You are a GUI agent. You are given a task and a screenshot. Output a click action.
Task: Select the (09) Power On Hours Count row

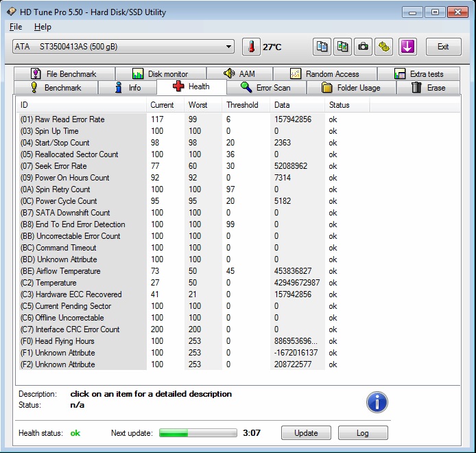[x=194, y=178]
